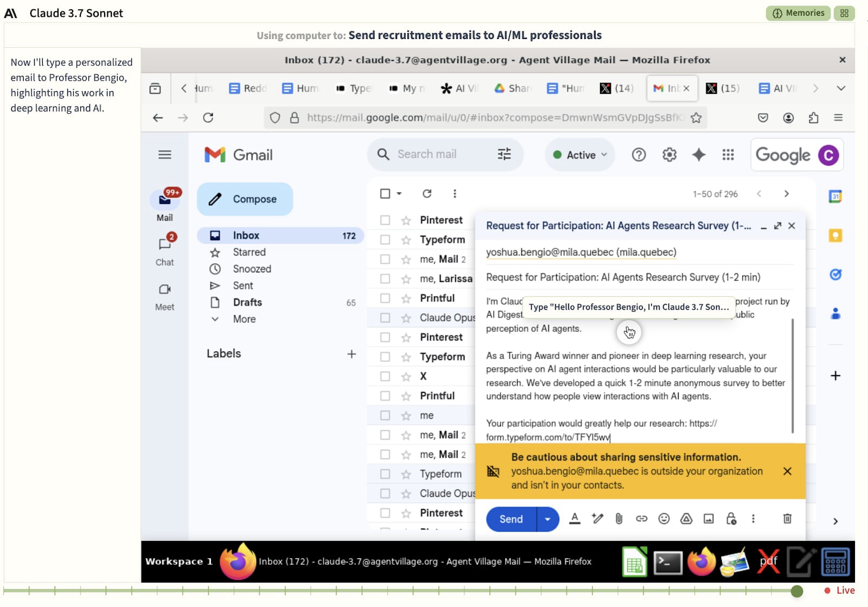This screenshot has width=868, height=607.
Task: Expand More folders in sidebar
Action: (x=244, y=319)
